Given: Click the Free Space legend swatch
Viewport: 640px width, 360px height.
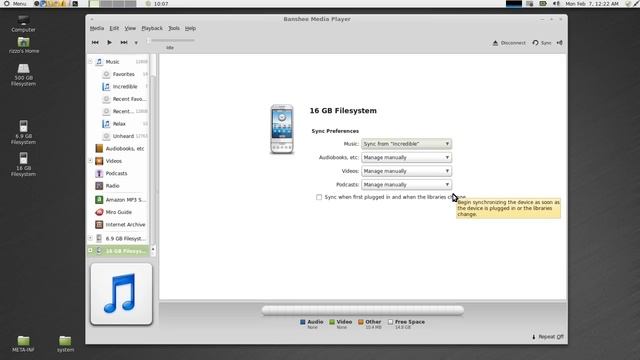Looking at the screenshot, I should coord(390,322).
